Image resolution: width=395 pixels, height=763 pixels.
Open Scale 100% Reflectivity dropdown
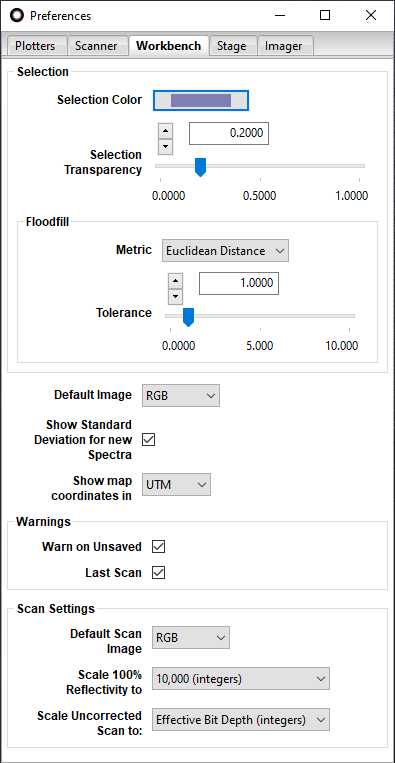coord(241,678)
